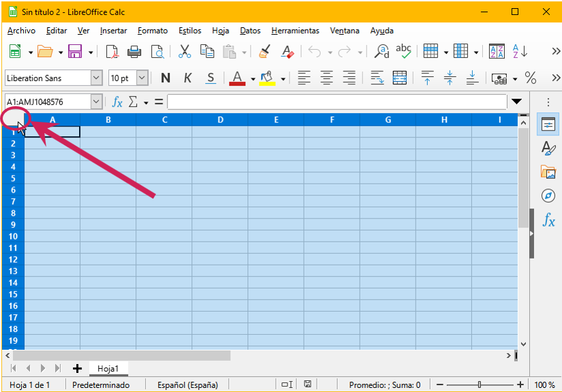Select the Hoja1 sheet tab

108,368
